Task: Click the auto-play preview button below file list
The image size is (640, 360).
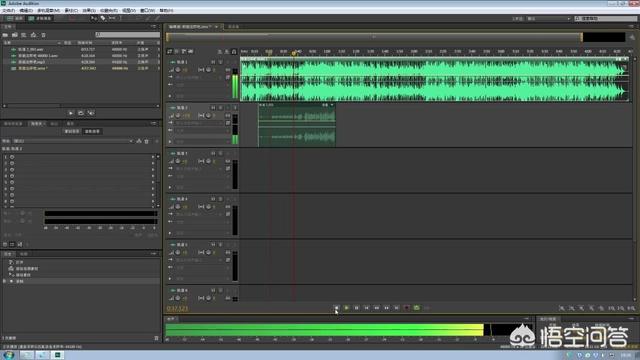Action: coord(91,113)
